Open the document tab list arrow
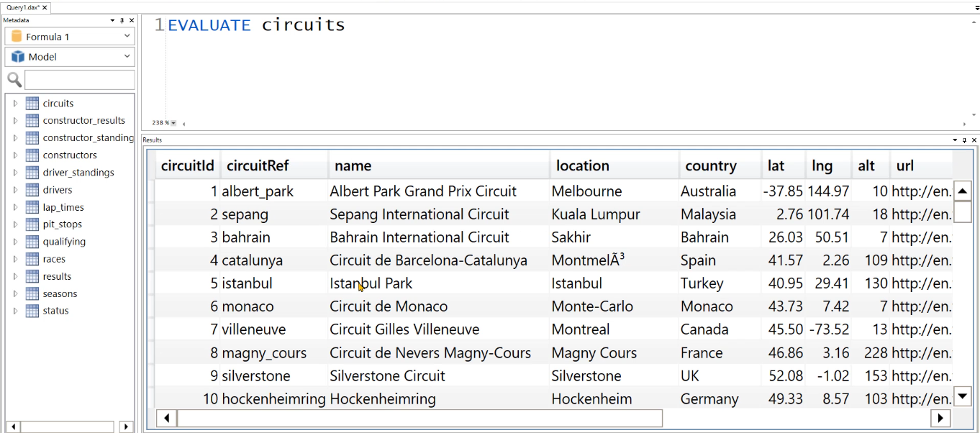This screenshot has height=433, width=980. click(x=976, y=6)
